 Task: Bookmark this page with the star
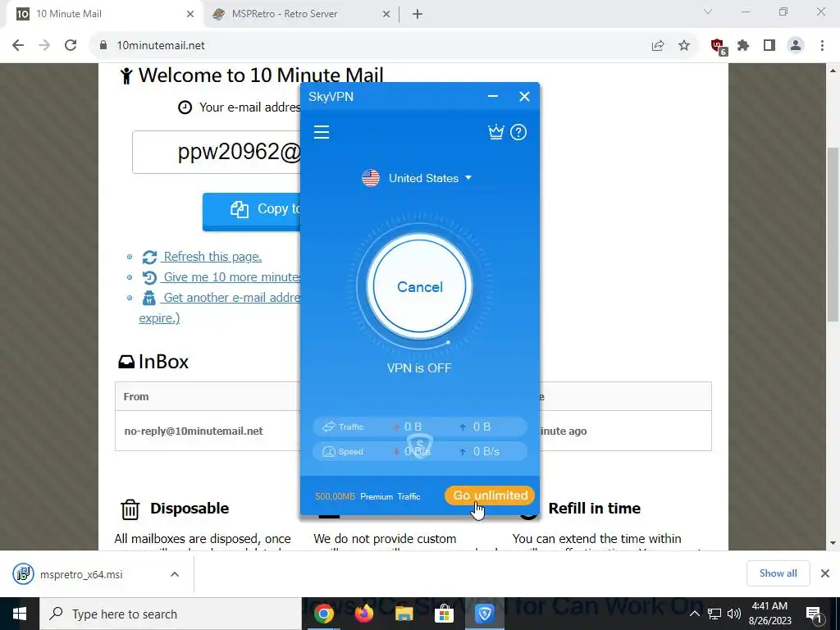tap(684, 46)
